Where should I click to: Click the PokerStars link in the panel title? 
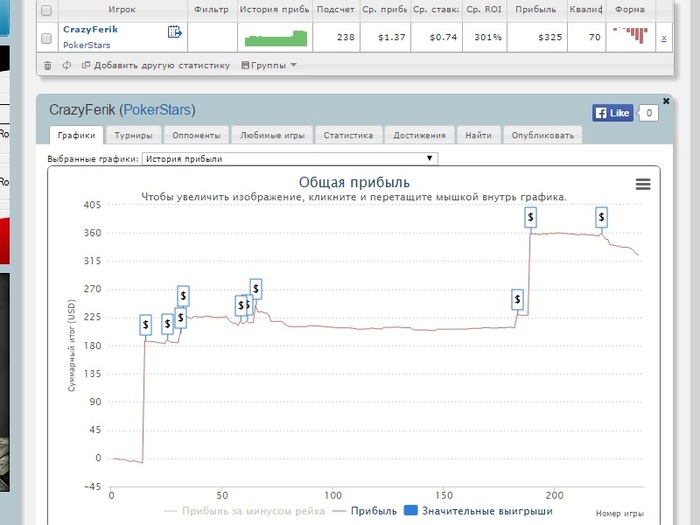[x=157, y=110]
